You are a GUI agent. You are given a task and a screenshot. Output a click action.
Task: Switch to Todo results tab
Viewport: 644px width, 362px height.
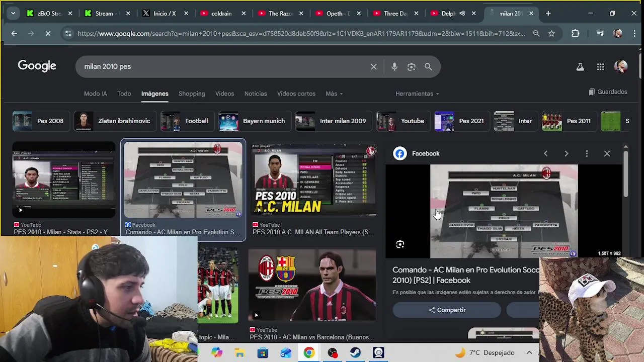124,94
